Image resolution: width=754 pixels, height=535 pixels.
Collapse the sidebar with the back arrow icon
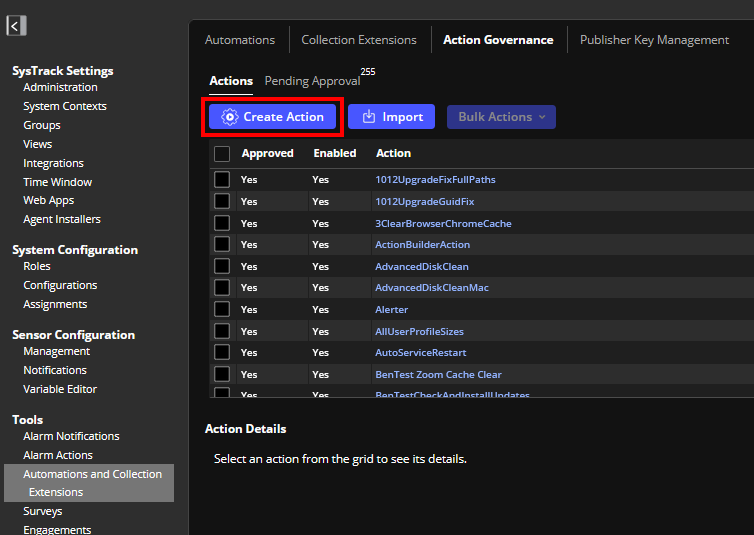[17, 26]
